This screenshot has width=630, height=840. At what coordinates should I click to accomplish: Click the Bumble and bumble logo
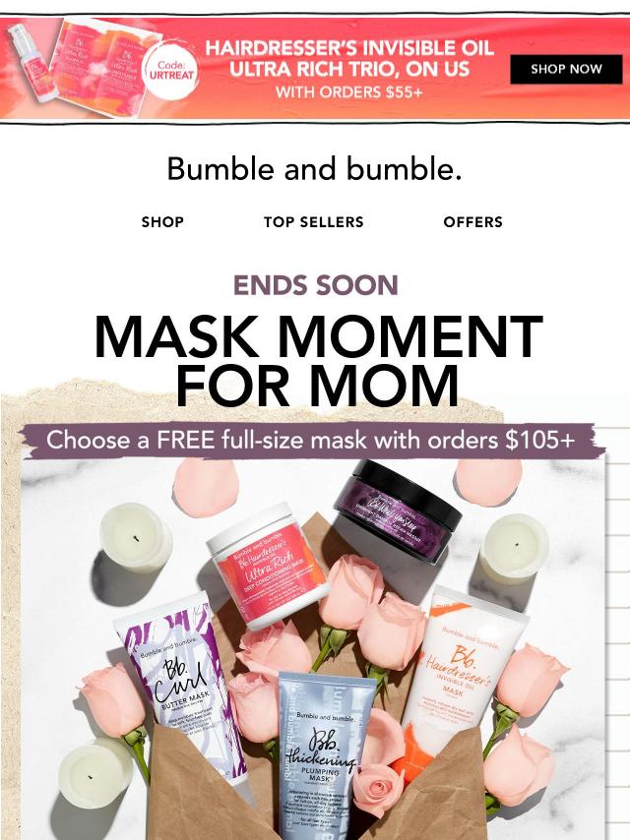click(314, 168)
